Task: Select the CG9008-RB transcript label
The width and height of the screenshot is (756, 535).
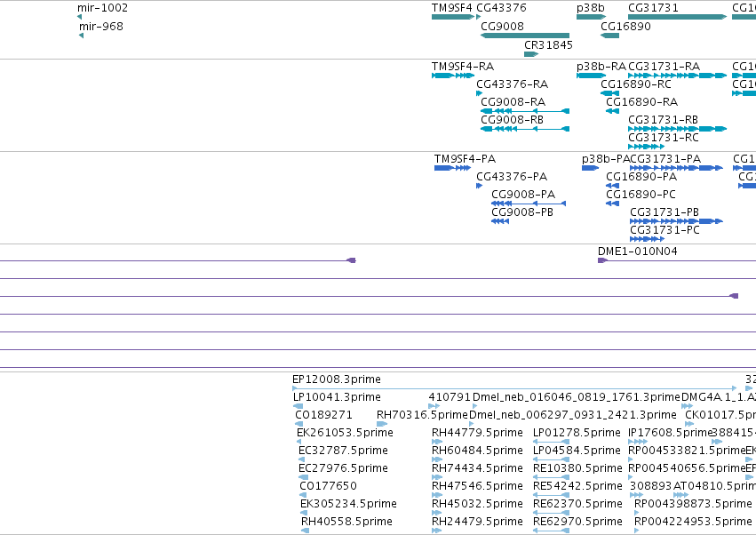Action: tap(512, 119)
